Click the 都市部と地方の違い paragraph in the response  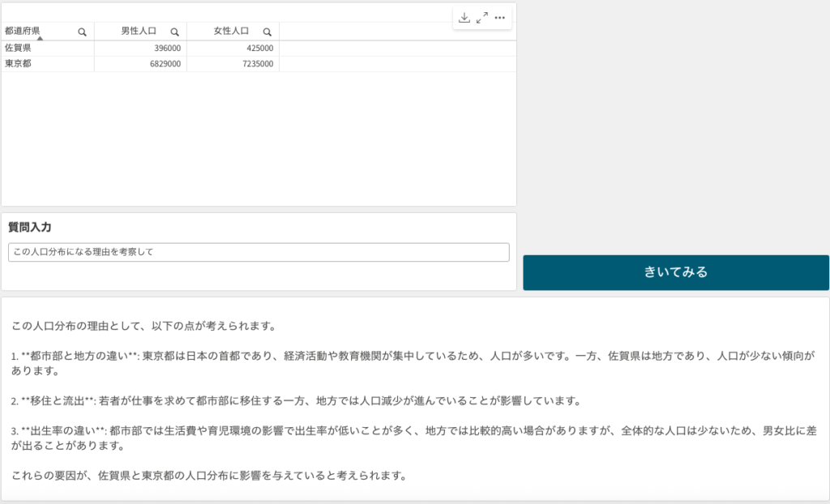pos(413,363)
